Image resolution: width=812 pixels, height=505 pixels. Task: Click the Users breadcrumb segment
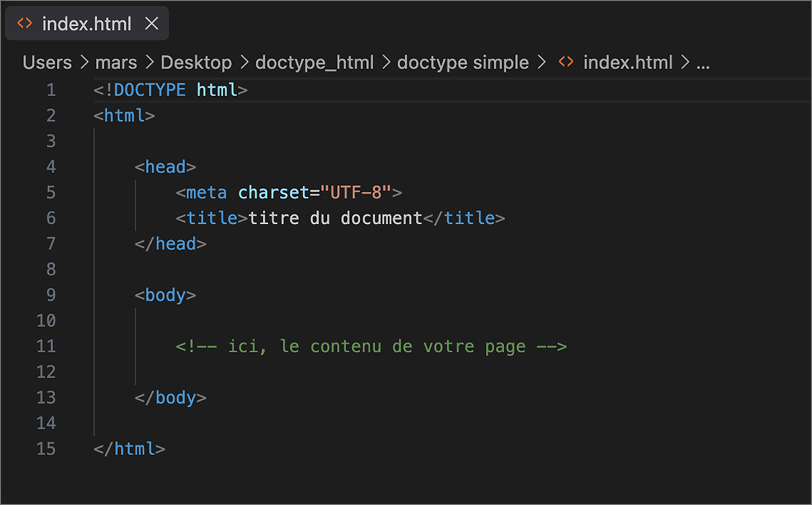click(x=47, y=63)
